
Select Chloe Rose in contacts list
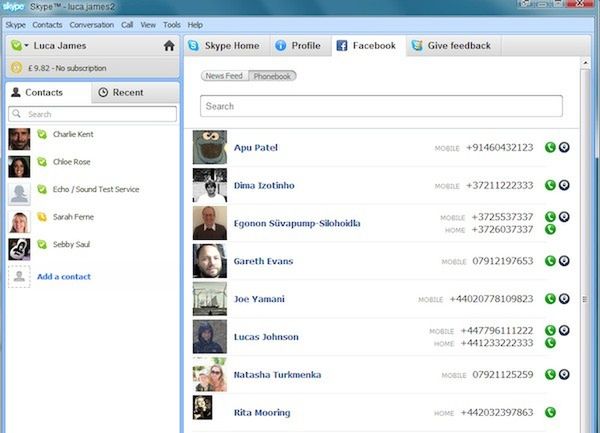[92, 166]
